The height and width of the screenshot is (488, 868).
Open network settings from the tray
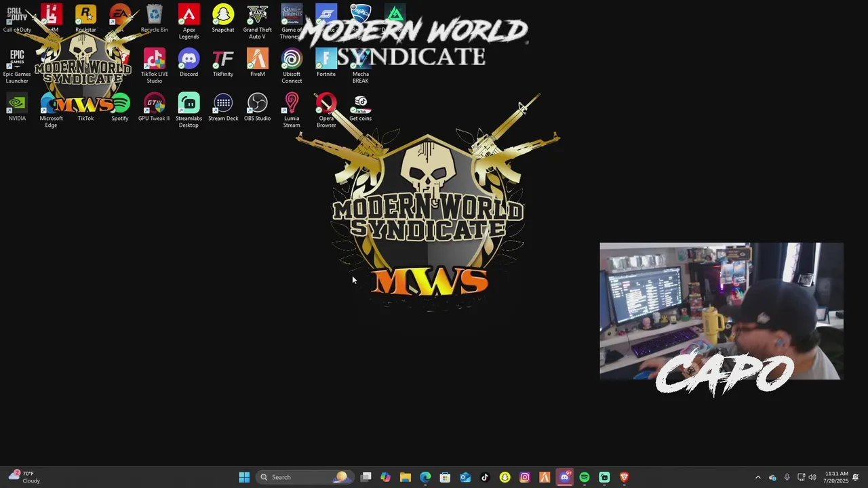tap(801, 477)
